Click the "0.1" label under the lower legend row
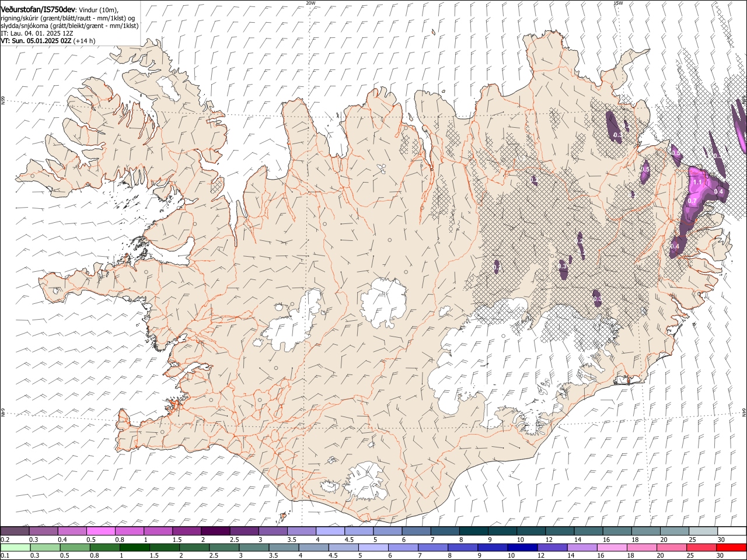747x560 pixels. (5, 555)
